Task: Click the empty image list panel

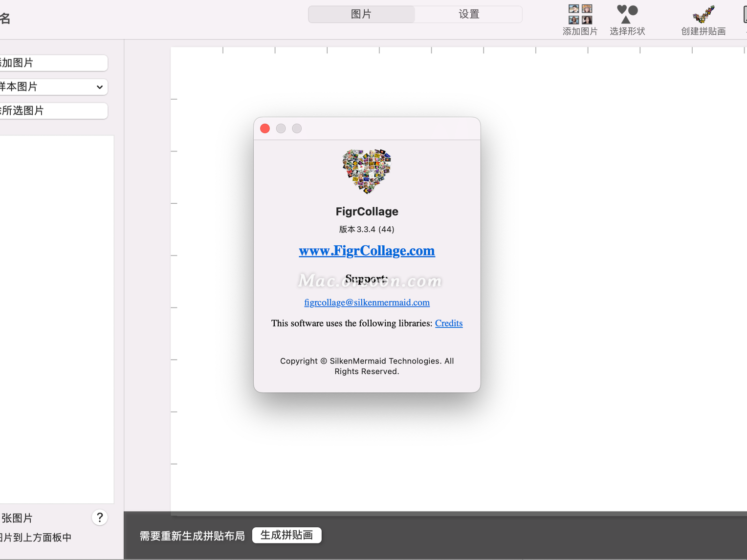Action: [57, 318]
